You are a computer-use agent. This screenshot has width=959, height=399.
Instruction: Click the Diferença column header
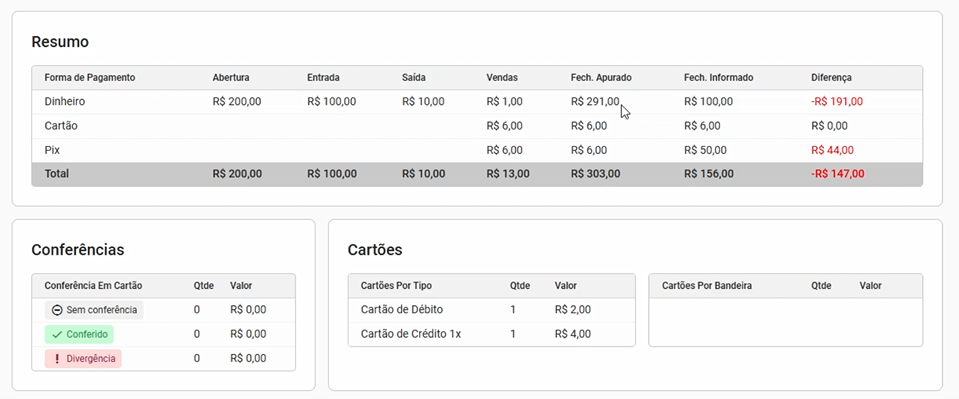click(x=831, y=78)
